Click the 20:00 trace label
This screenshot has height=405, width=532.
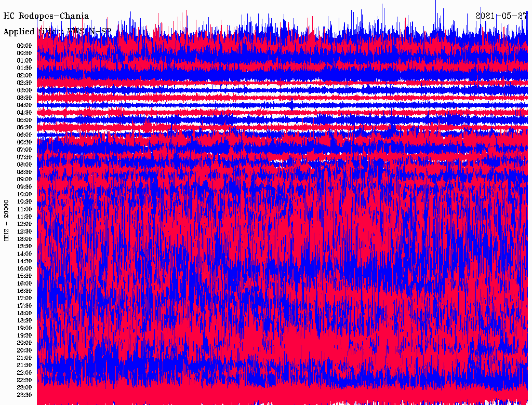pyautogui.click(x=24, y=343)
